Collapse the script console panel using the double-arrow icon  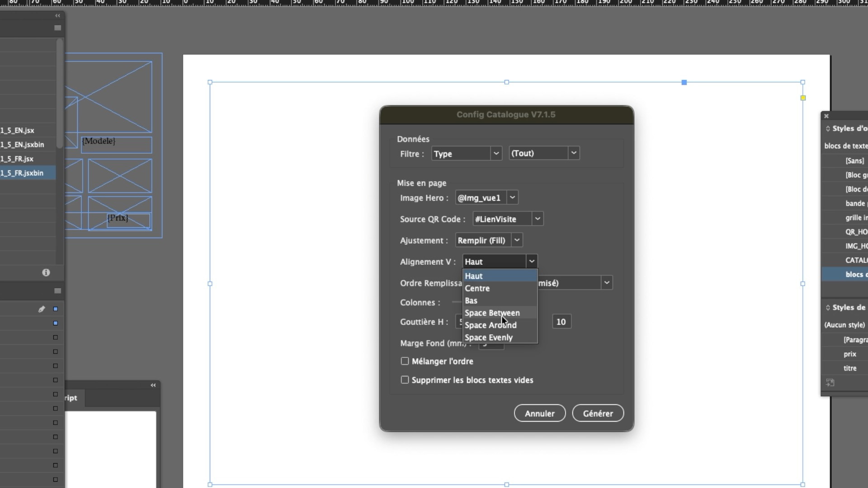tap(153, 385)
